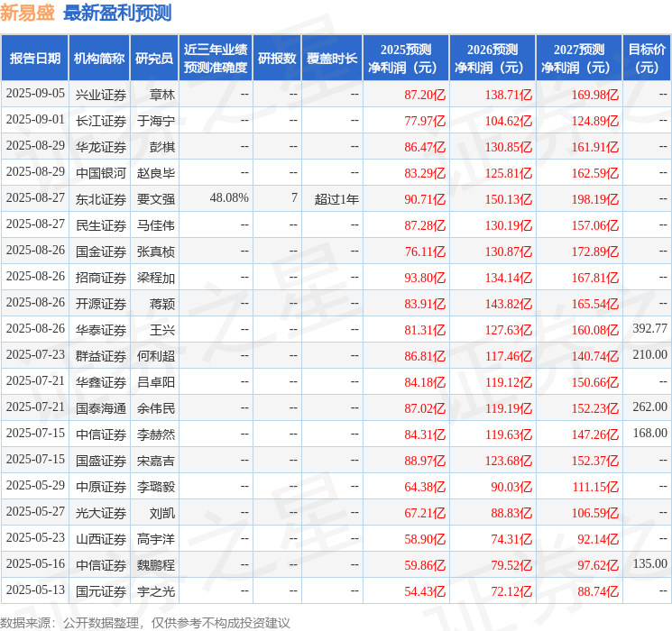672x631 pixels.
Task: Select researcher 蒋颖
Action: coord(162,304)
